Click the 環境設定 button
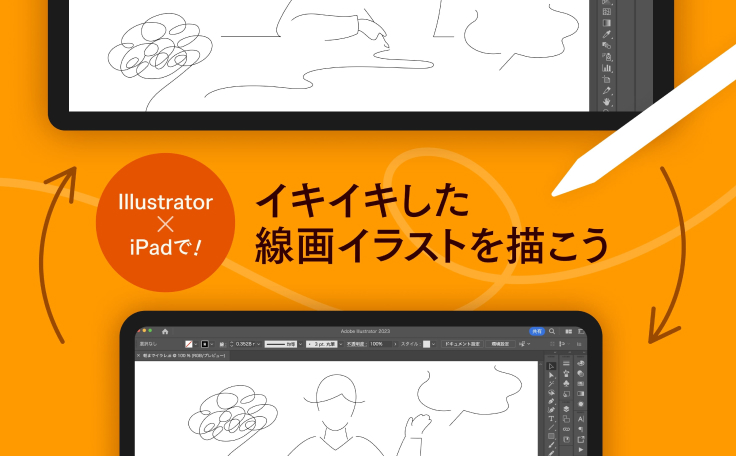The width and height of the screenshot is (736, 456). click(x=500, y=344)
